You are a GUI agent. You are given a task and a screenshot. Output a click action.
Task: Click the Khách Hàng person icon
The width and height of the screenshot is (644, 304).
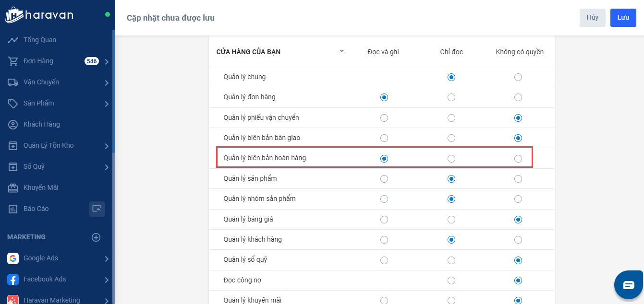tap(13, 125)
